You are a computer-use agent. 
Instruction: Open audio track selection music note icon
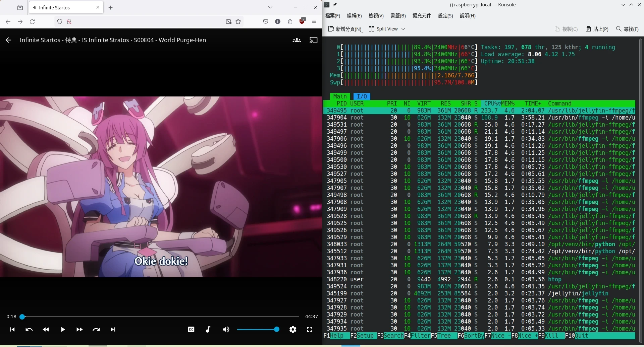(x=208, y=330)
